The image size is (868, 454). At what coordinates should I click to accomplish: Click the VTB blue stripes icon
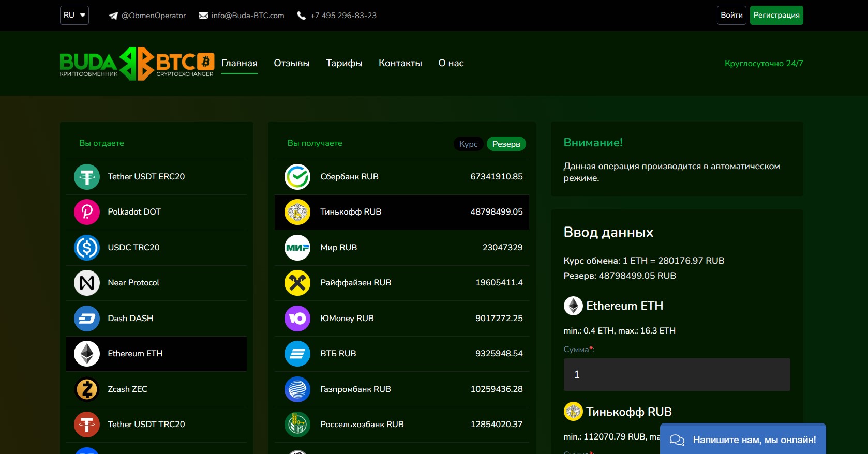click(x=297, y=354)
